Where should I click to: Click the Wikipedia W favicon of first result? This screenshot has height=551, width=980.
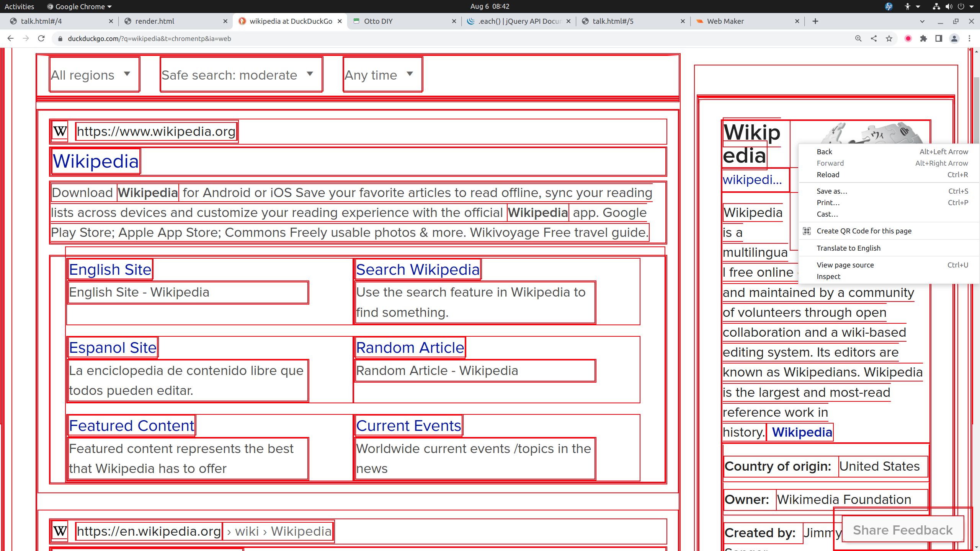coord(60,132)
